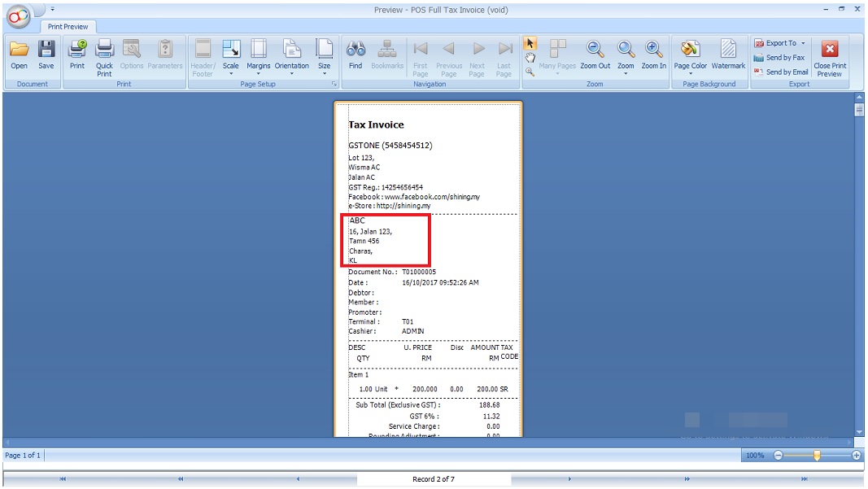
Task: Expand the Export To dropdown arrow
Action: [803, 43]
